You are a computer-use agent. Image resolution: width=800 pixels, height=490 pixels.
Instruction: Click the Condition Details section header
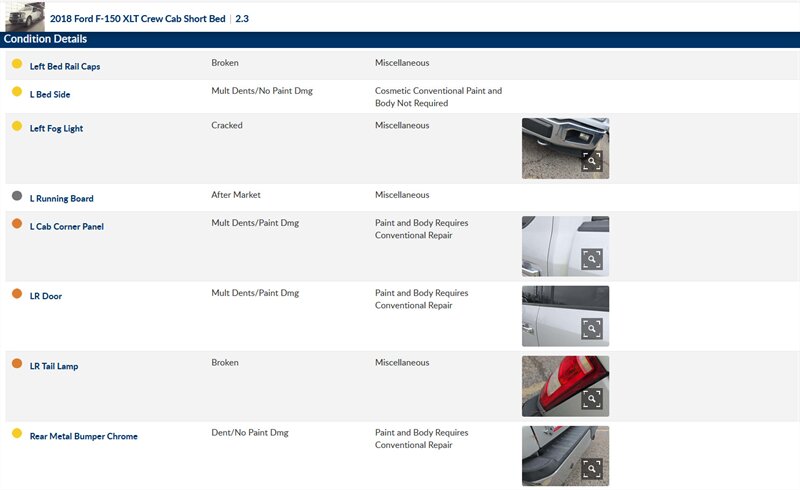pyautogui.click(x=45, y=39)
